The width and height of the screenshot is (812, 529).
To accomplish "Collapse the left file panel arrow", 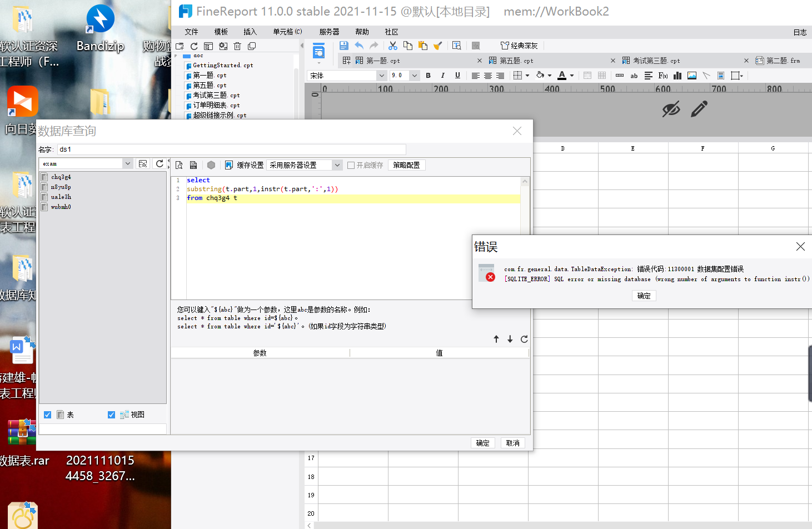I will coord(302,46).
